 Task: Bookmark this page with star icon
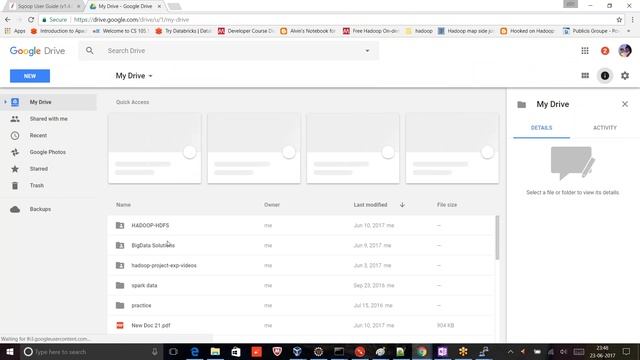coord(619,20)
